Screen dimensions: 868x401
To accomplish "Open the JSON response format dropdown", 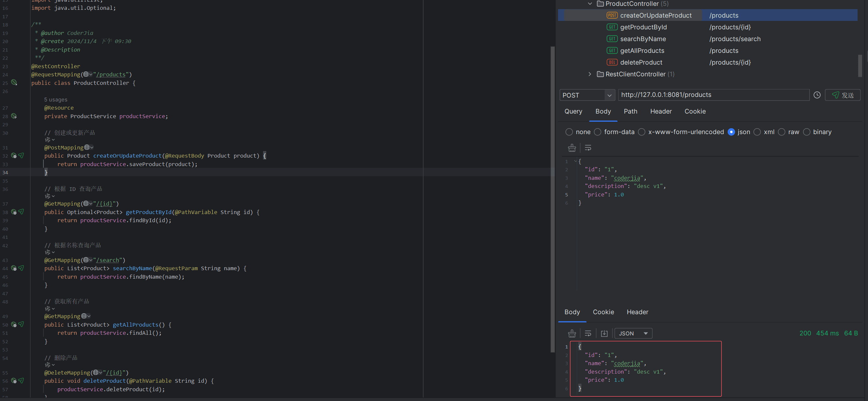I will [633, 333].
